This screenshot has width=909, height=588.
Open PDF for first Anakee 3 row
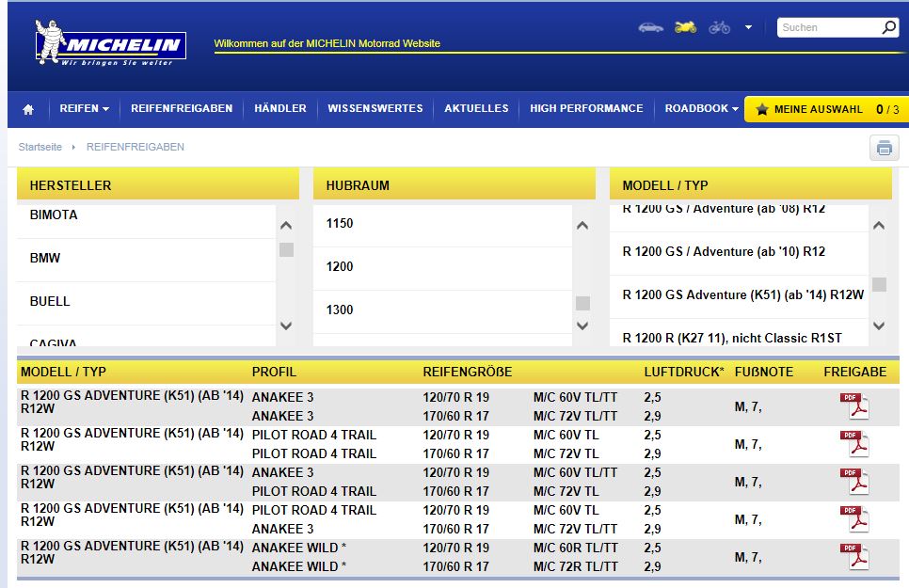854,406
